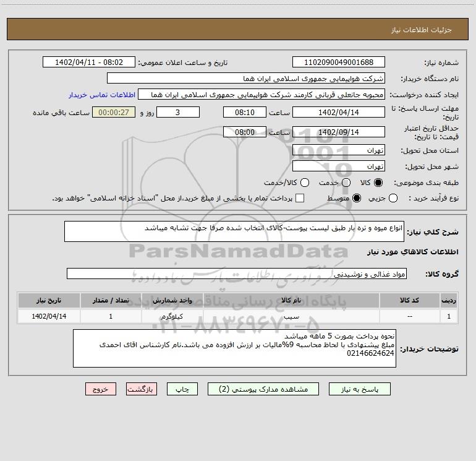Click the توضیحات خریدار text area
This screenshot has height=461, width=476.
[234, 348]
